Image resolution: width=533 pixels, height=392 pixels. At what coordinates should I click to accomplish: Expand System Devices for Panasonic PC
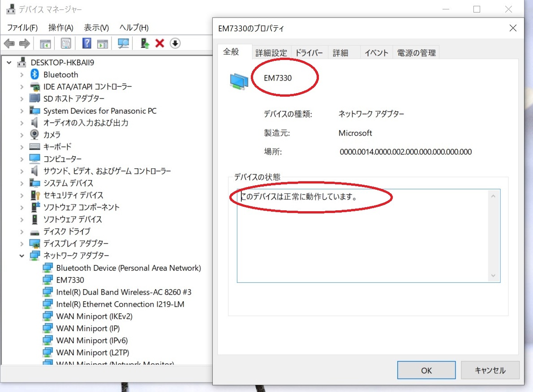22,111
